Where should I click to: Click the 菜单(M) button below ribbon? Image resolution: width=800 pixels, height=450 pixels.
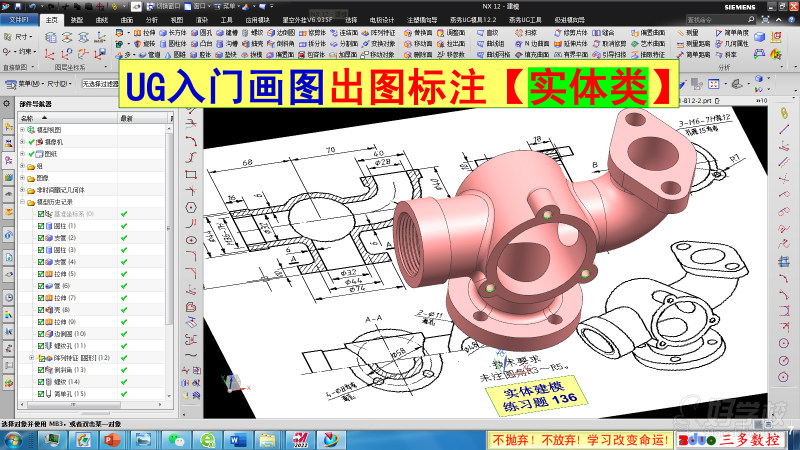point(21,84)
